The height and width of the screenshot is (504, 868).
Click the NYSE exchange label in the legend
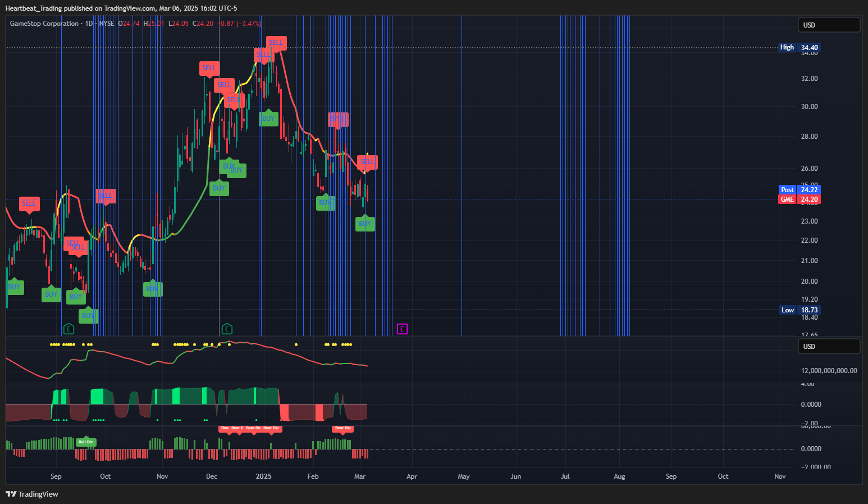coord(107,24)
